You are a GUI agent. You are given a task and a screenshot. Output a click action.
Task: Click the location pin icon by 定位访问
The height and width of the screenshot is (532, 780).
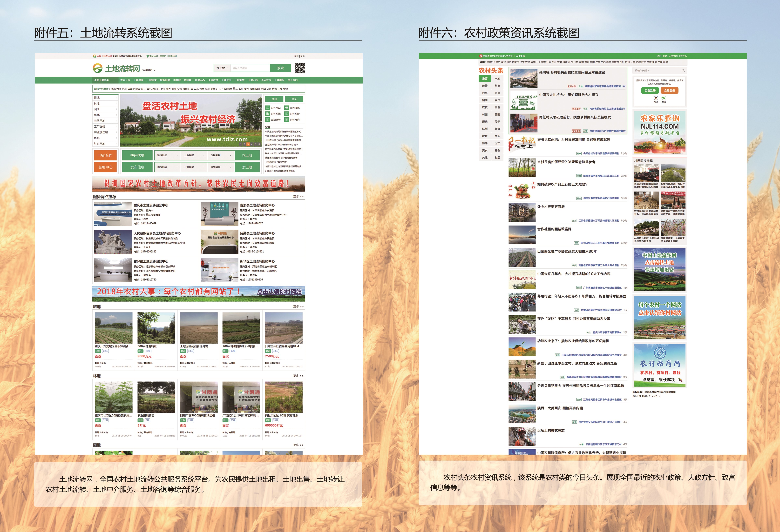click(148, 56)
